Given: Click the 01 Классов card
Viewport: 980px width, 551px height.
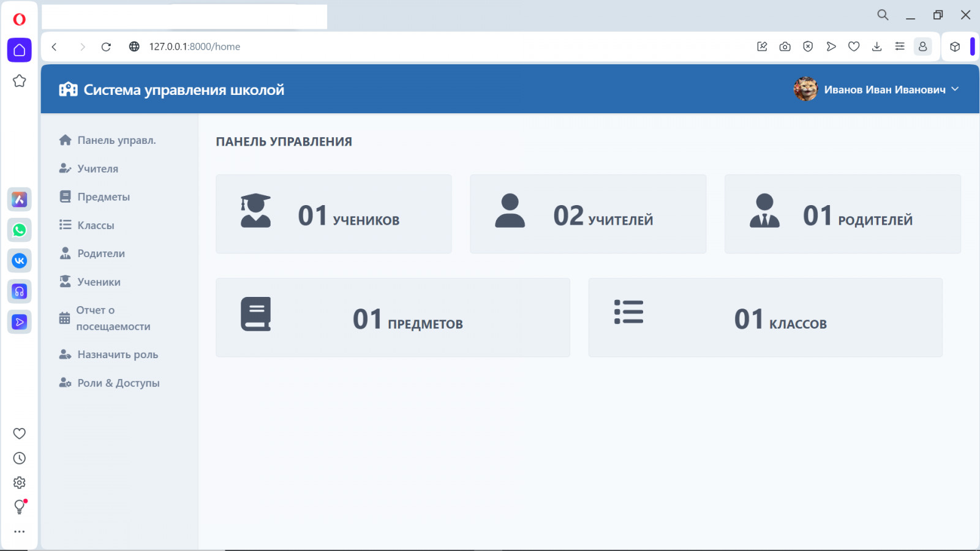Looking at the screenshot, I should click(x=766, y=318).
